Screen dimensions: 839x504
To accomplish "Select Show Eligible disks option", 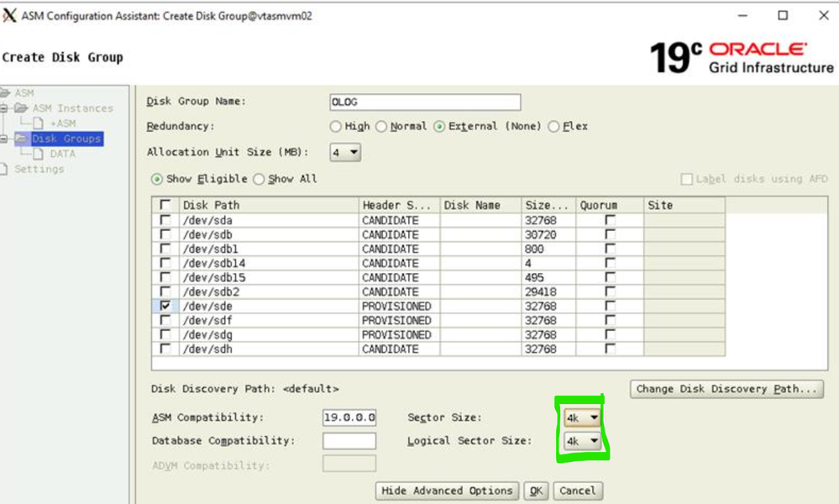I will point(157,179).
